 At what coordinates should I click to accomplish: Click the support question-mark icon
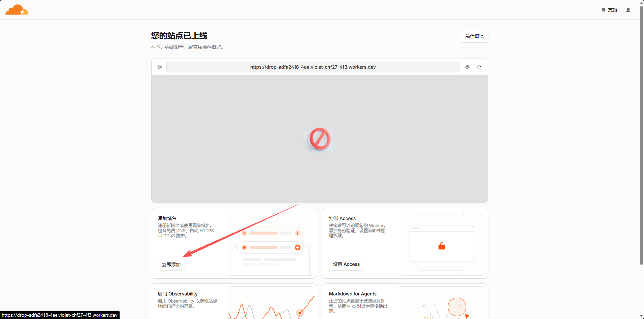[604, 10]
